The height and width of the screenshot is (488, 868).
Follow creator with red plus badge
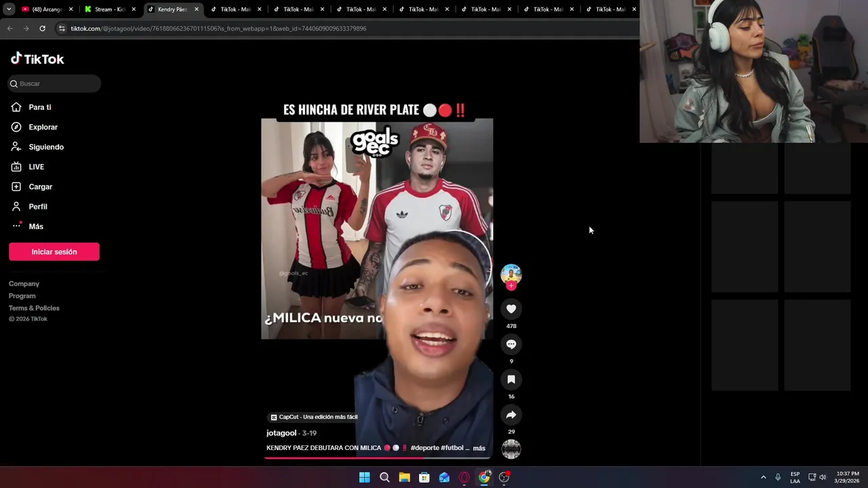[x=511, y=286]
